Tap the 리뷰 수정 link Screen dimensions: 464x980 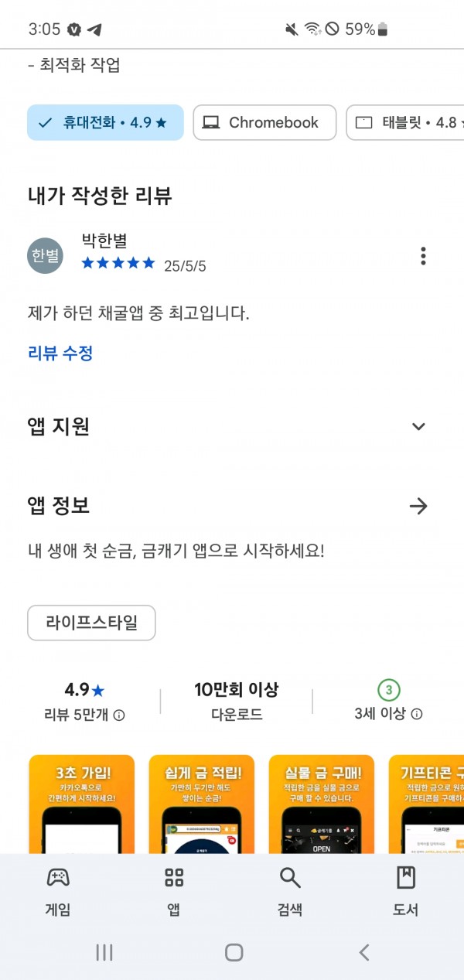click(x=60, y=353)
